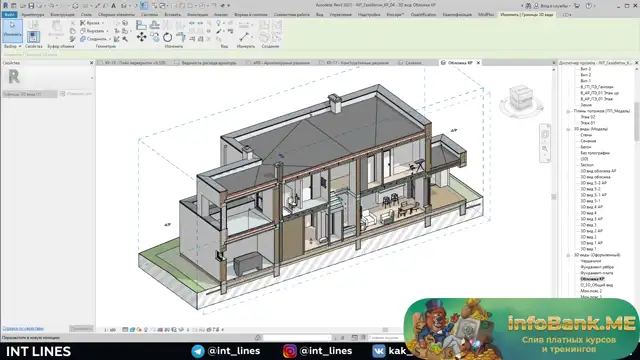This screenshot has width=640, height=360.
Task: Select the Без топографии view in browser
Action: pyautogui.click(x=595, y=153)
